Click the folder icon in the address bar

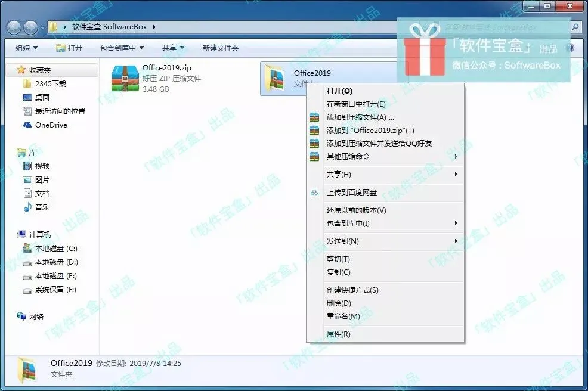click(54, 27)
